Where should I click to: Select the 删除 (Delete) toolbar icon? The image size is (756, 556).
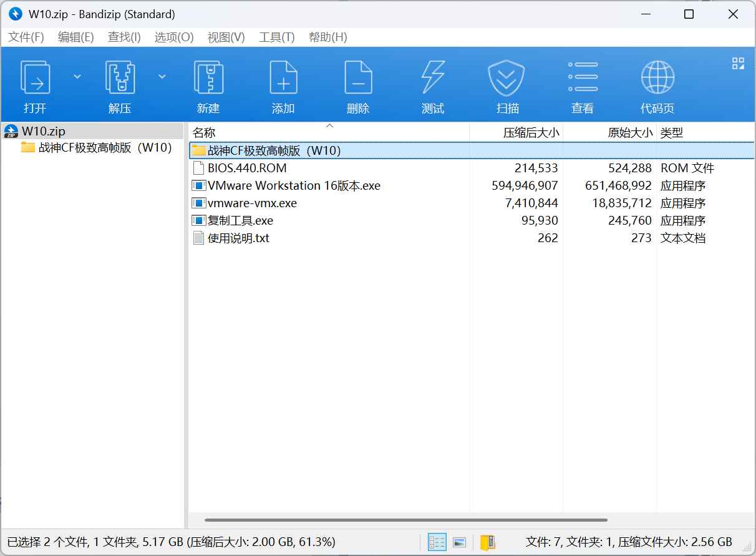(x=358, y=84)
